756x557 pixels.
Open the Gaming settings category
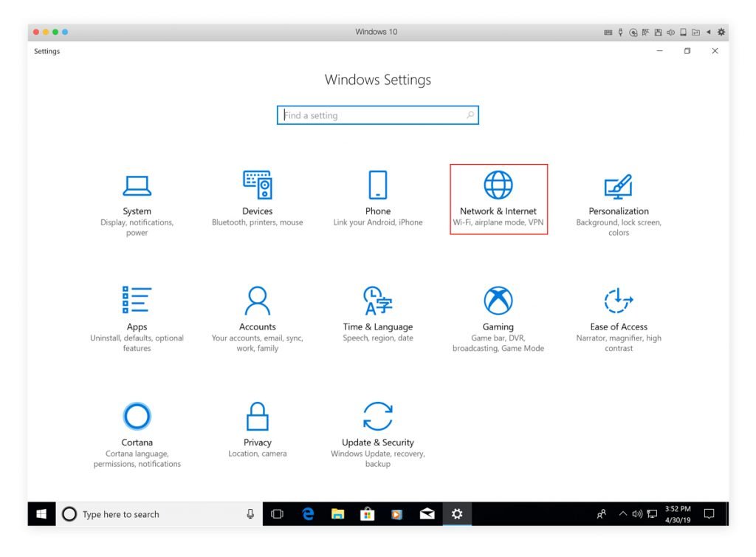(498, 319)
